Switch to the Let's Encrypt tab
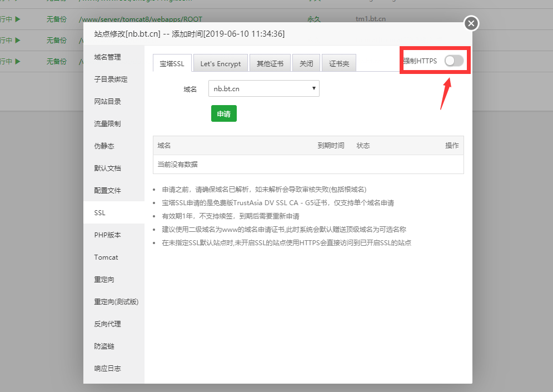The image size is (553, 392). pyautogui.click(x=220, y=63)
